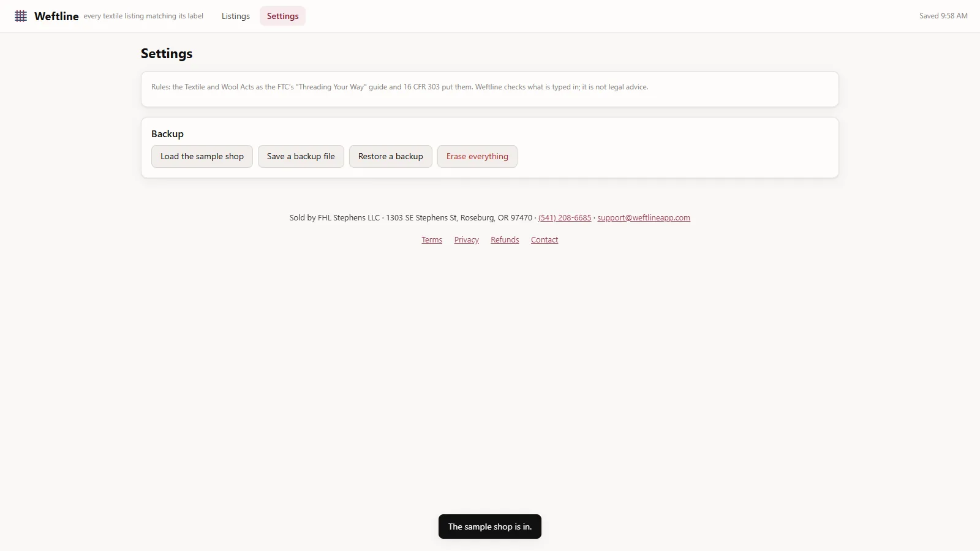Switch to the Settings tab
The height and width of the screenshot is (551, 980).
(282, 16)
